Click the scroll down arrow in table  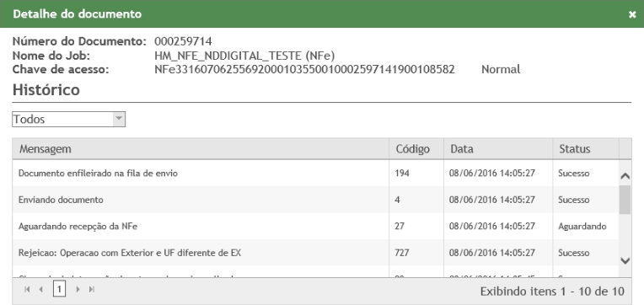click(625, 260)
